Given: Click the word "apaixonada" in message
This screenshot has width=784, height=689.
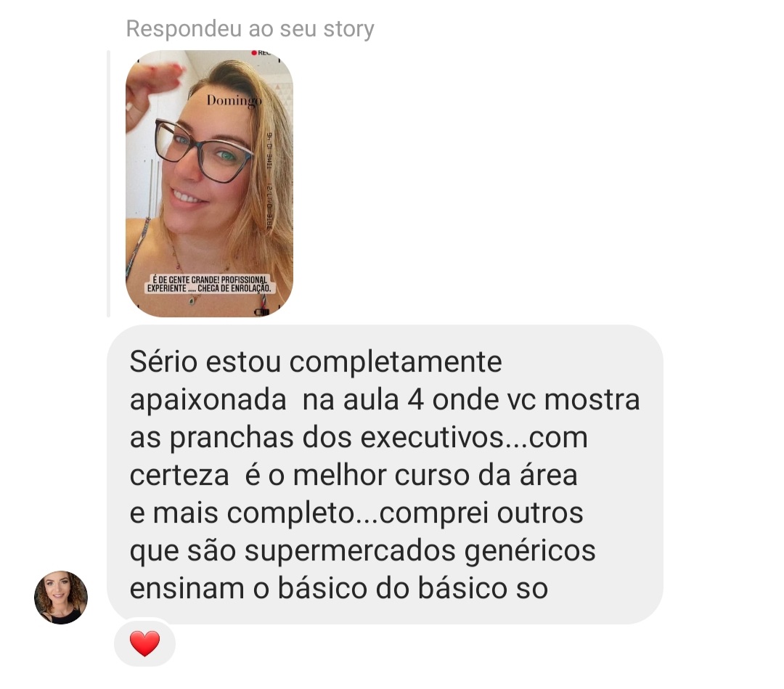Looking at the screenshot, I should point(208,401).
